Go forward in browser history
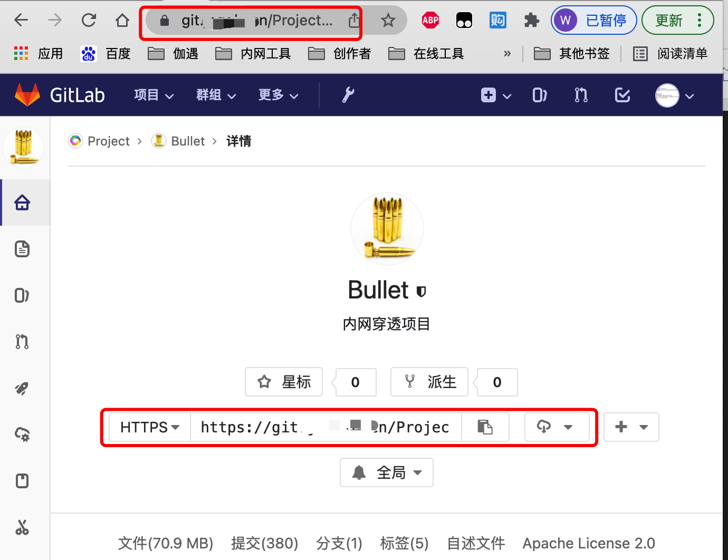The image size is (728, 560). point(54,21)
